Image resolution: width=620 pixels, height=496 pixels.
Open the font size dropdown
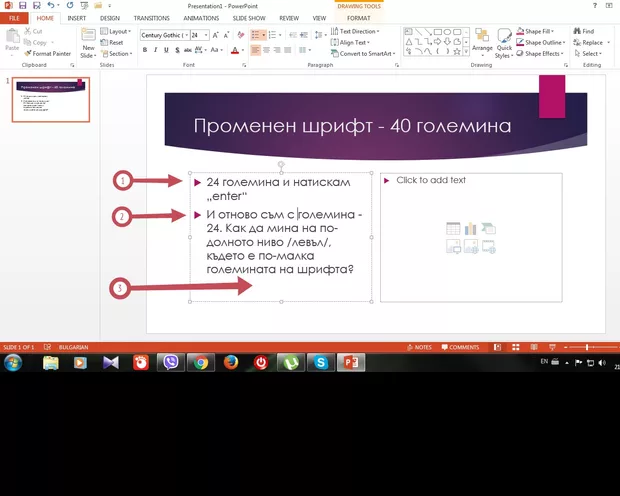pos(206,35)
